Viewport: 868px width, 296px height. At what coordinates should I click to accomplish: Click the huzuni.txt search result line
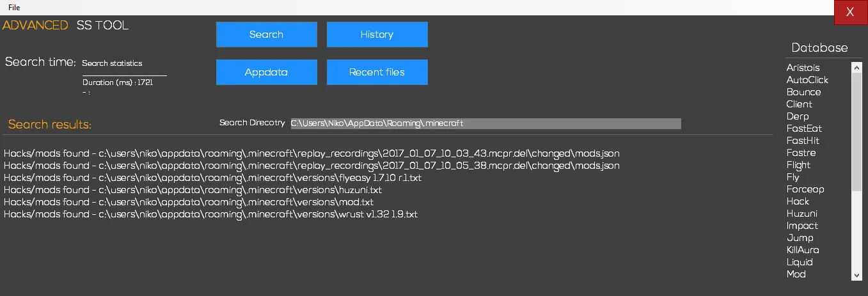[193, 190]
